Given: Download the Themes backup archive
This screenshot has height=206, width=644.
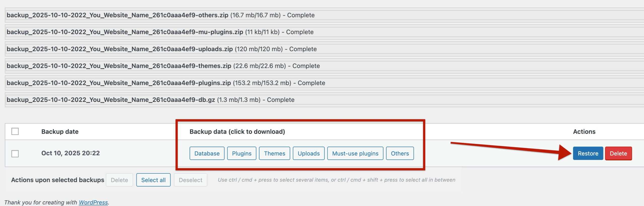Looking at the screenshot, I should [x=274, y=153].
